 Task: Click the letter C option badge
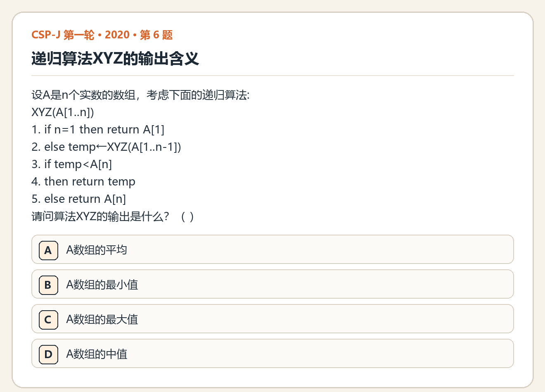click(48, 319)
